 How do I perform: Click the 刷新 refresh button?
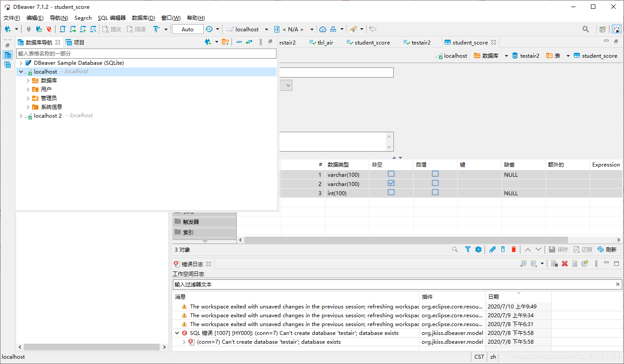click(x=607, y=249)
